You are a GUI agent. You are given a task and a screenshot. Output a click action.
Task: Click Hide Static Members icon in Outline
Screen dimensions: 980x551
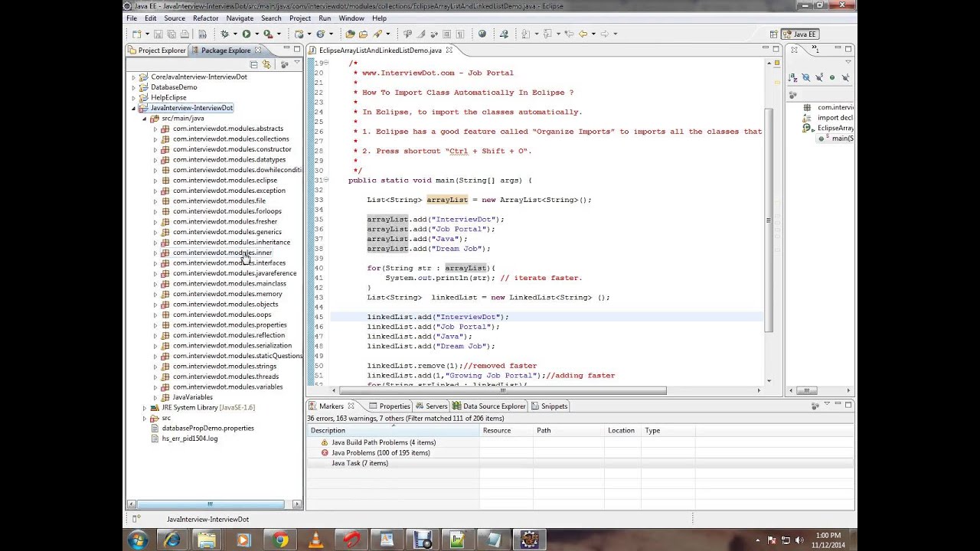819,77
